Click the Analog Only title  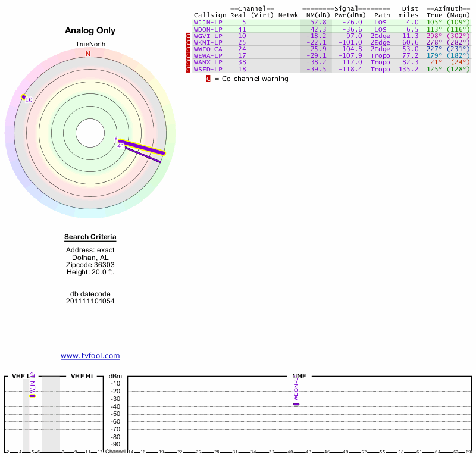click(x=90, y=31)
